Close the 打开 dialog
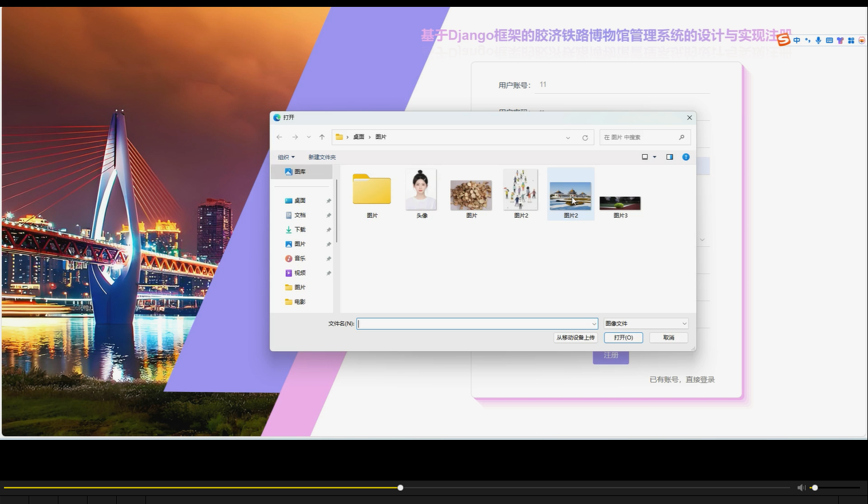This screenshot has height=504, width=868. point(689,117)
